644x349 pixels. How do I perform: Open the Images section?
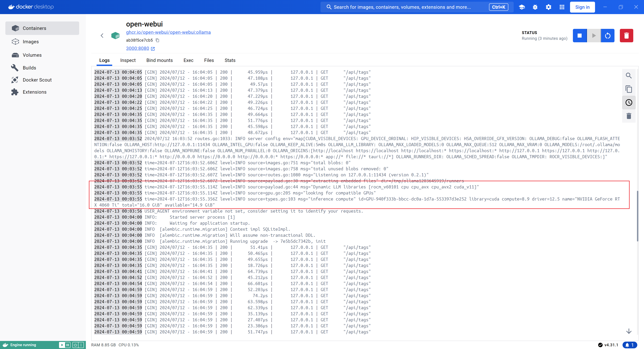pos(42,42)
